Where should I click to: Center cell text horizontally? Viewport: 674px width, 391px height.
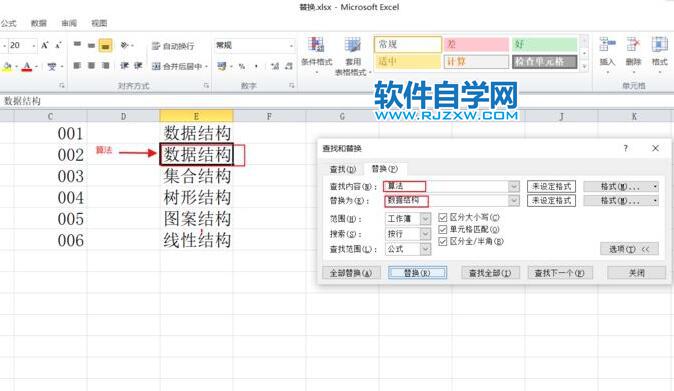click(91, 65)
